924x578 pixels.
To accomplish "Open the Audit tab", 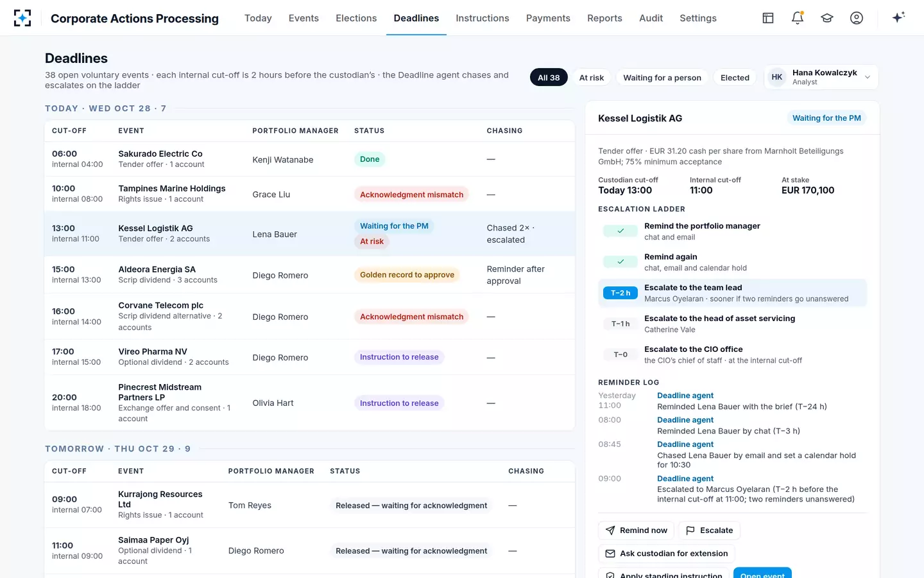I will coord(651,18).
